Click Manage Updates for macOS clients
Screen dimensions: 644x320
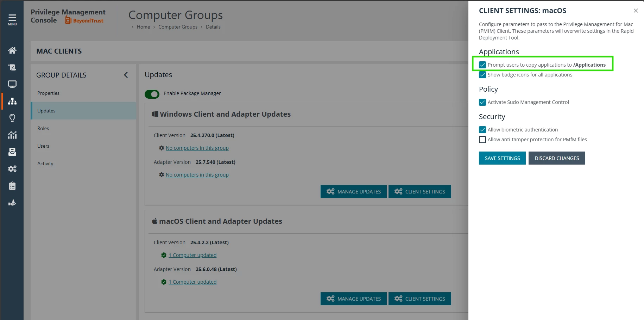click(353, 299)
